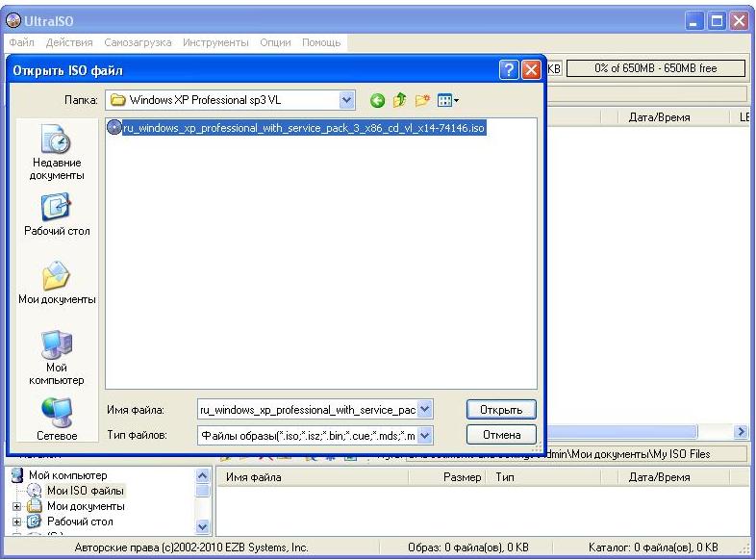This screenshot has height=560, width=756.
Task: Expand the Имя файла dropdown arrow
Action: [424, 410]
